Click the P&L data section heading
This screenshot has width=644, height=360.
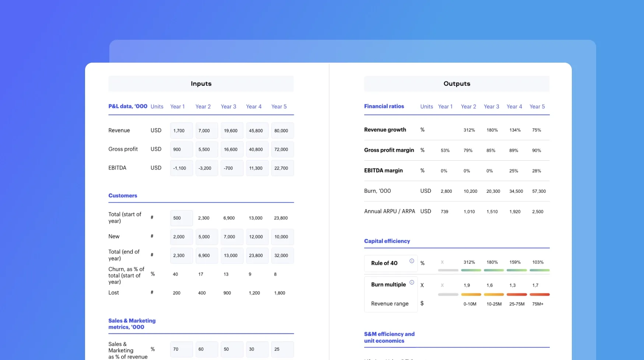pos(128,106)
